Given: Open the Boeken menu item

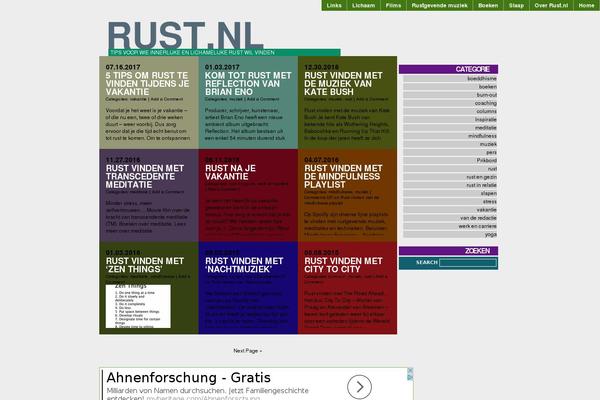Looking at the screenshot, I should 488,5.
